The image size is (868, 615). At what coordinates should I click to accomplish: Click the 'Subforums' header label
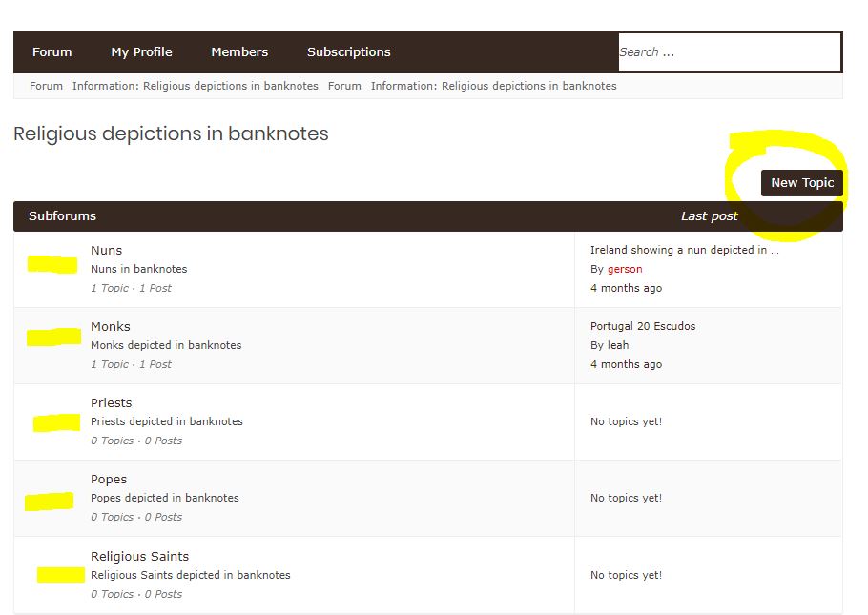point(63,215)
